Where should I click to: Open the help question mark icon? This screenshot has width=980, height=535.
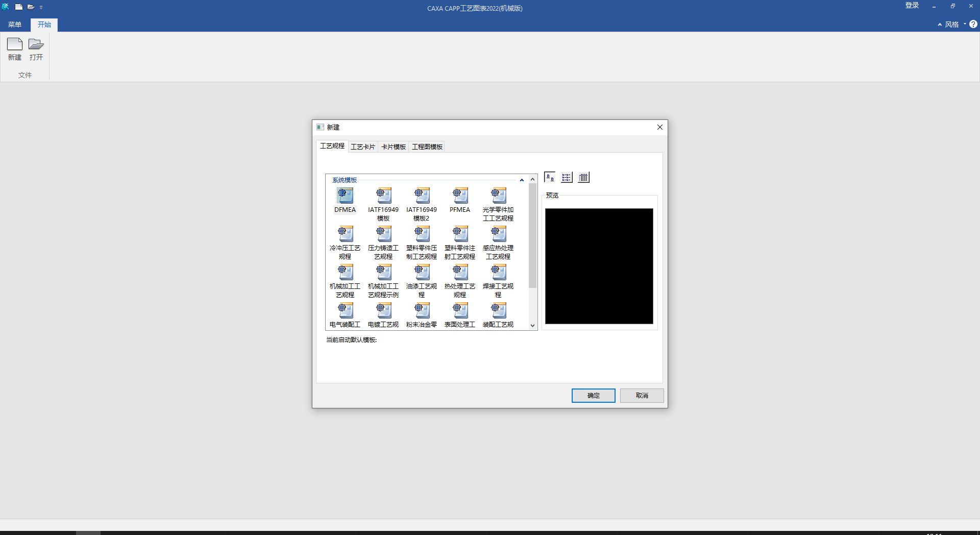click(973, 24)
